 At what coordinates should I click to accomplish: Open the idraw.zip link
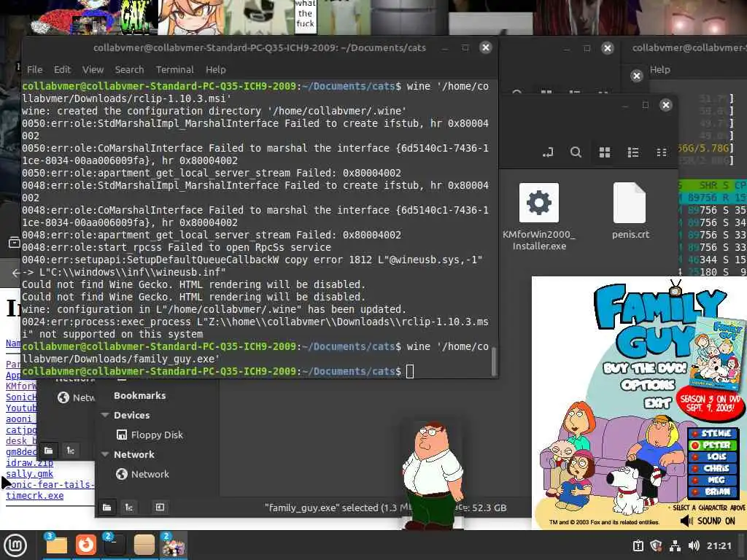pyautogui.click(x=29, y=463)
